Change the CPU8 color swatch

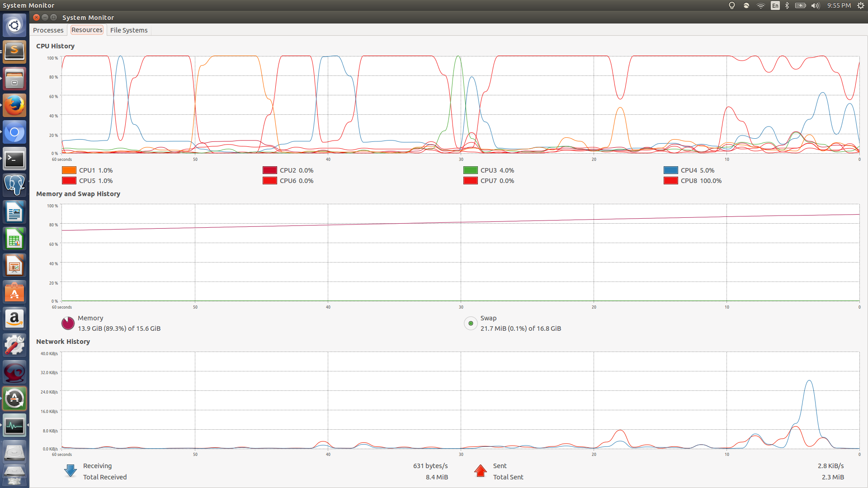point(670,181)
